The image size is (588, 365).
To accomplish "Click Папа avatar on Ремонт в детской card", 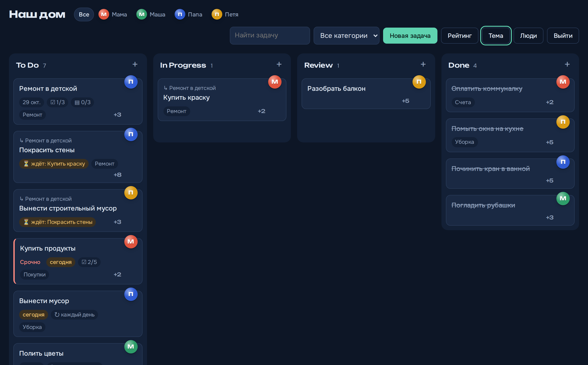I will pyautogui.click(x=131, y=82).
